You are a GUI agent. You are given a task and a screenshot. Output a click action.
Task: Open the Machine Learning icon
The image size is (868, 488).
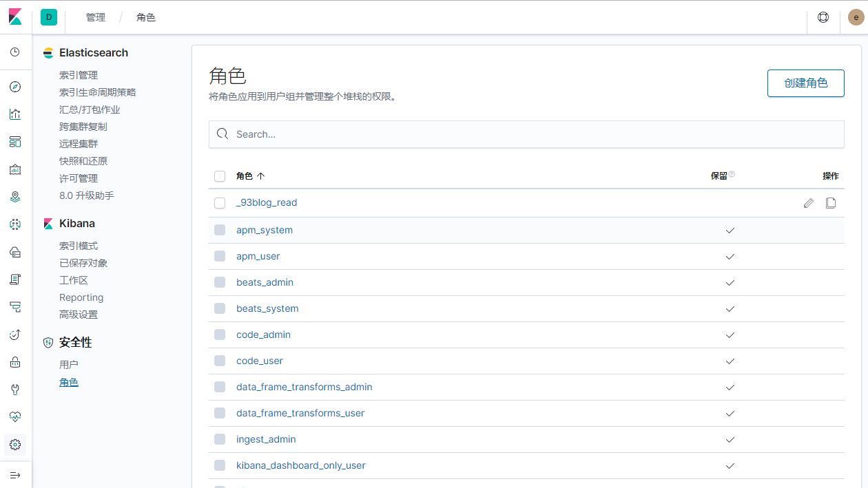(x=15, y=224)
